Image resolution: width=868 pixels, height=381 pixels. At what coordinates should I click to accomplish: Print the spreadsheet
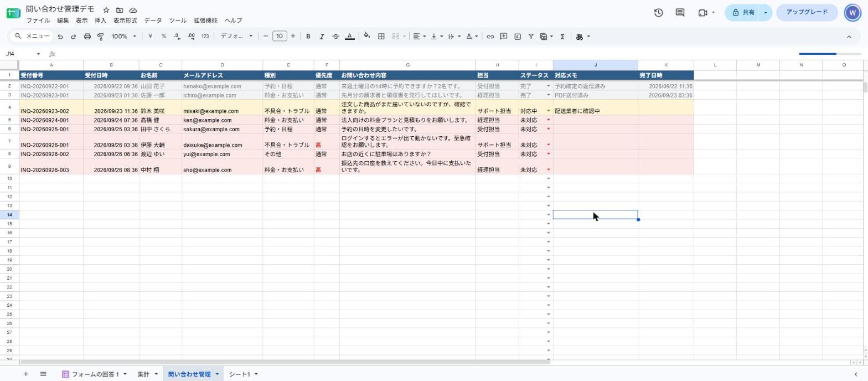[x=87, y=37]
